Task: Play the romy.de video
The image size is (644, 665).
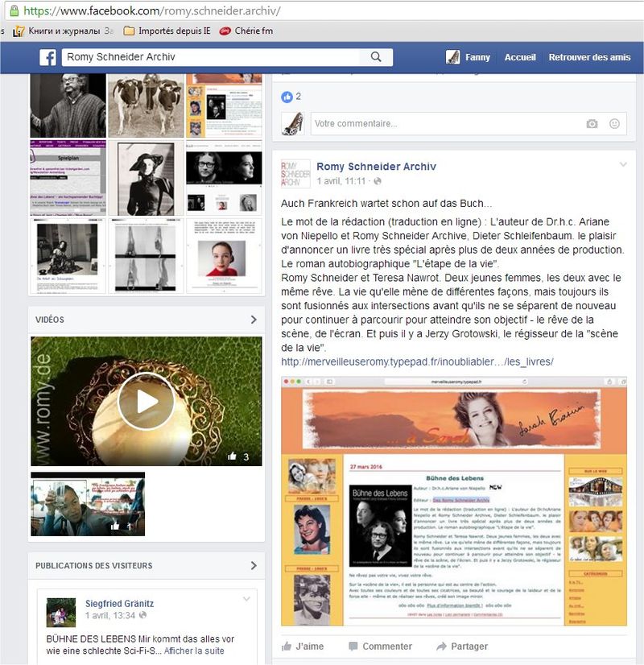Action: (147, 401)
